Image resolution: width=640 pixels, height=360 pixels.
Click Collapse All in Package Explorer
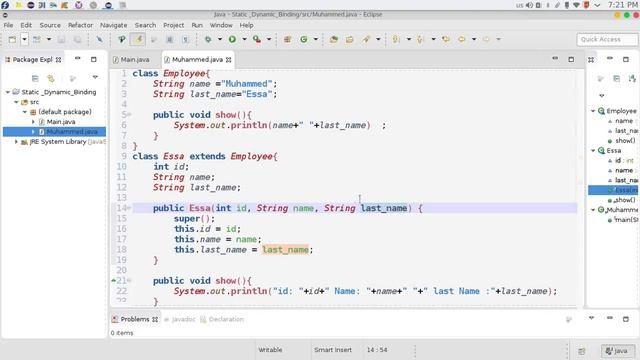[35, 78]
